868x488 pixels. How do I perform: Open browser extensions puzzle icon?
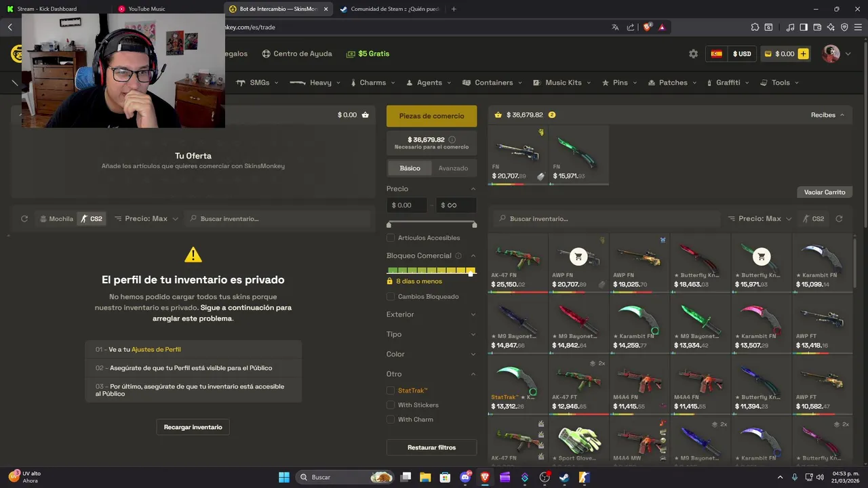pyautogui.click(x=755, y=27)
